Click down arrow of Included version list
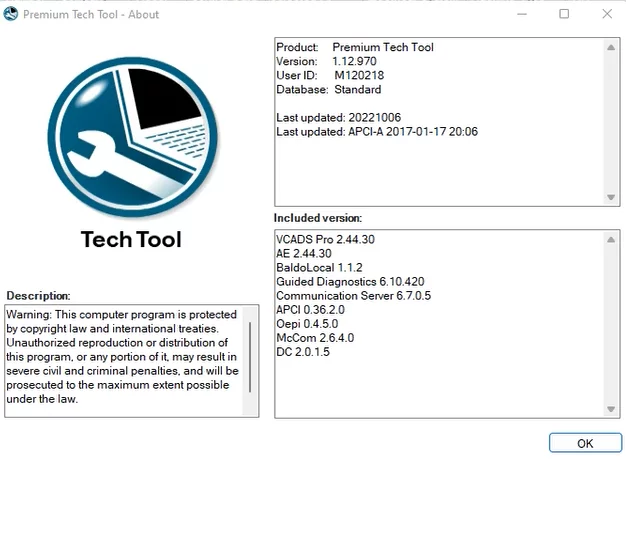Viewport: 626px width, 551px height. pyautogui.click(x=611, y=409)
